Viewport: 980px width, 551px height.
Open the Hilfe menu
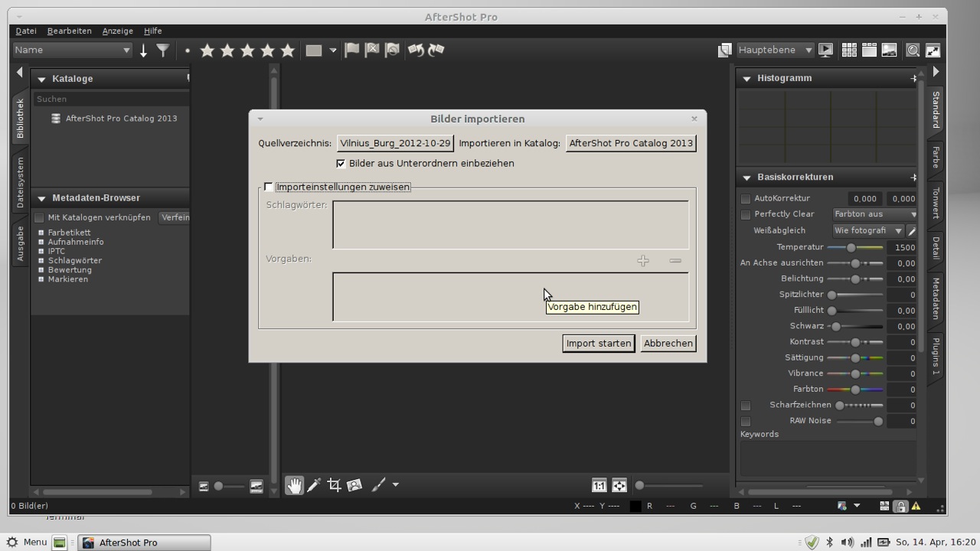coord(153,31)
